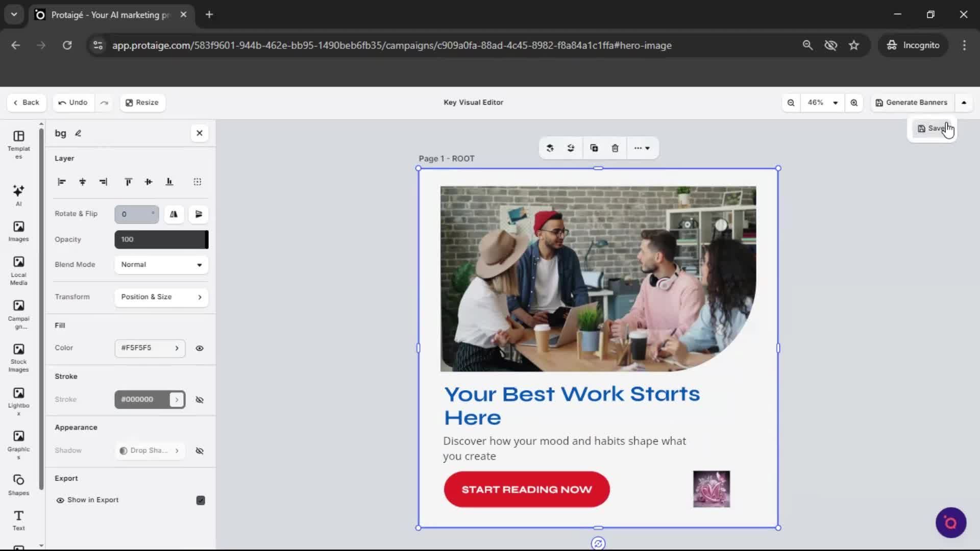Click the flip vertical icon
This screenshot has height=551, width=980.
(199, 214)
